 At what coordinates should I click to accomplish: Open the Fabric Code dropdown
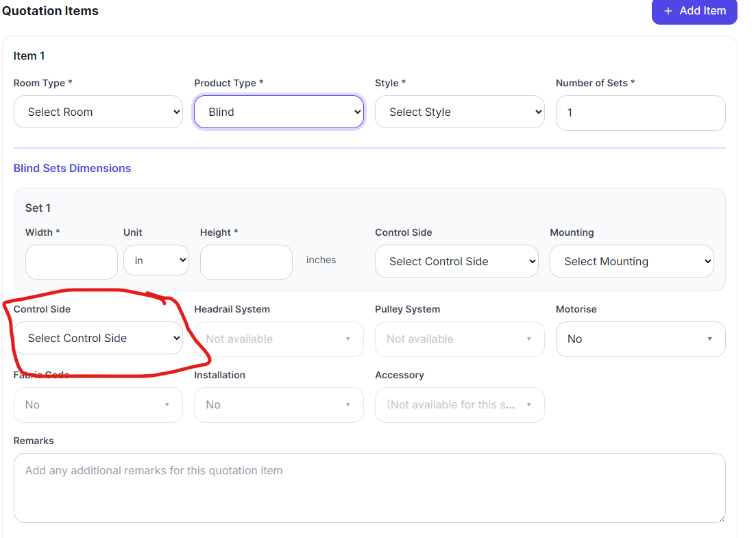(x=98, y=405)
